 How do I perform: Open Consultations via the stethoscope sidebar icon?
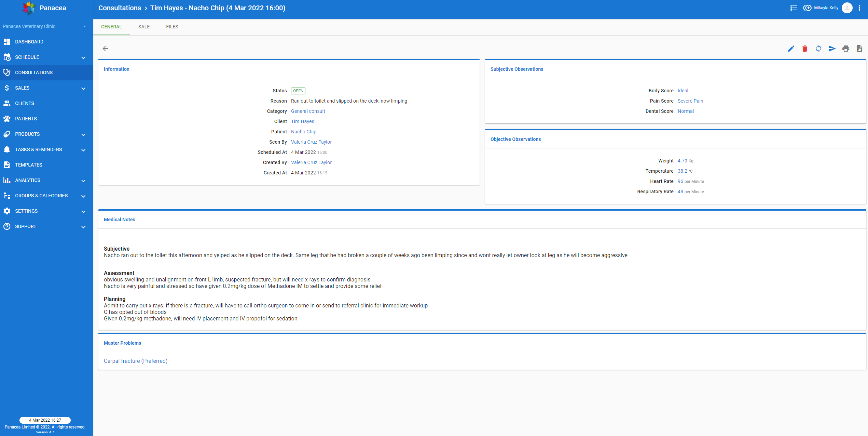coord(7,72)
